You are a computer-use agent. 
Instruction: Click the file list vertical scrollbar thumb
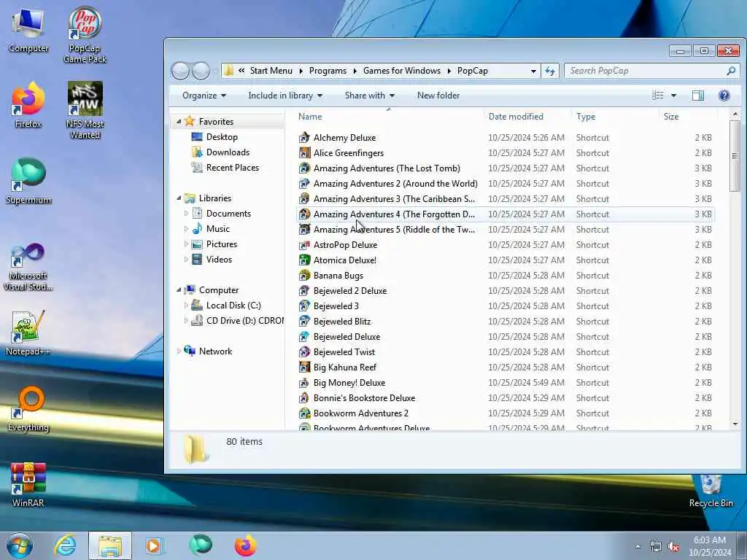[x=735, y=156]
